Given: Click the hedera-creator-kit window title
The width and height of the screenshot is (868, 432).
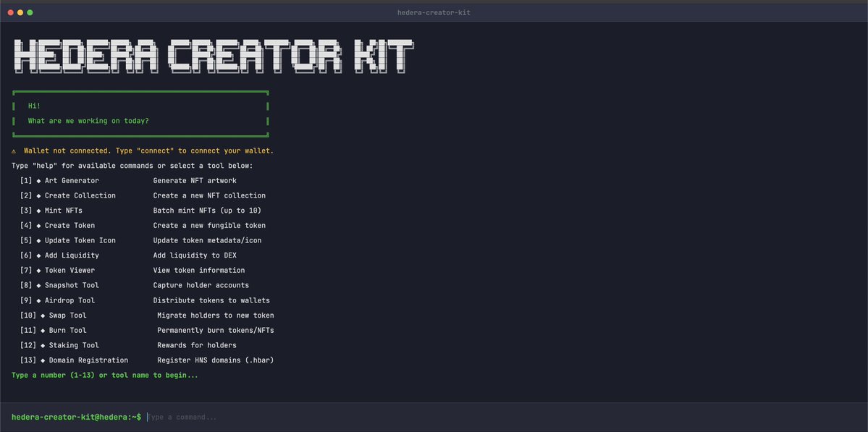Looking at the screenshot, I should click(x=434, y=12).
